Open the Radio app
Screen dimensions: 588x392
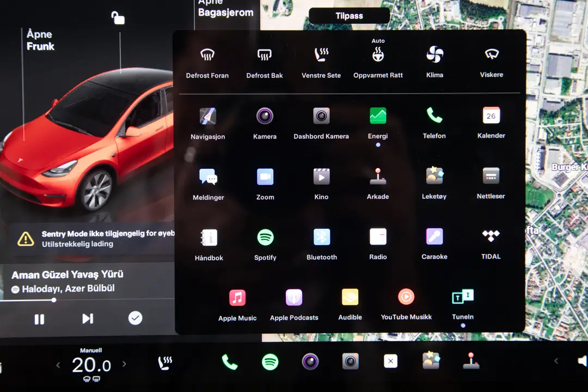378,244
